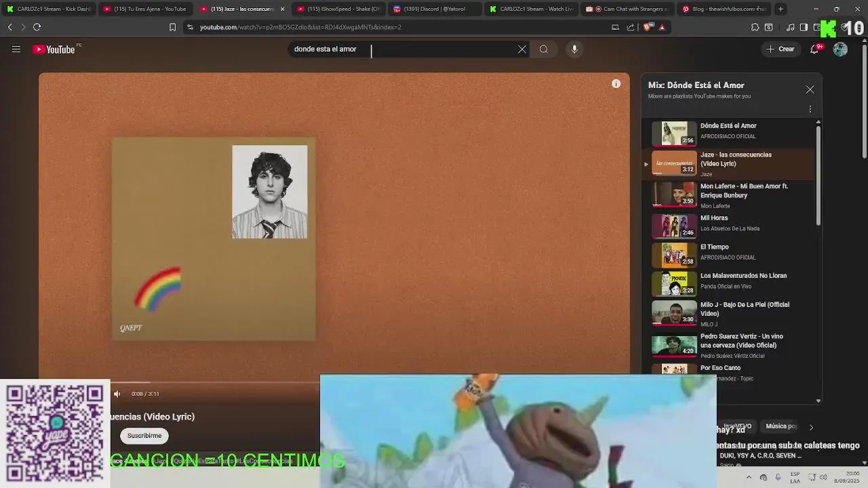The height and width of the screenshot is (488, 868).
Task: Switch to the Tu Eres Ajena YouTube tab
Action: [x=145, y=9]
